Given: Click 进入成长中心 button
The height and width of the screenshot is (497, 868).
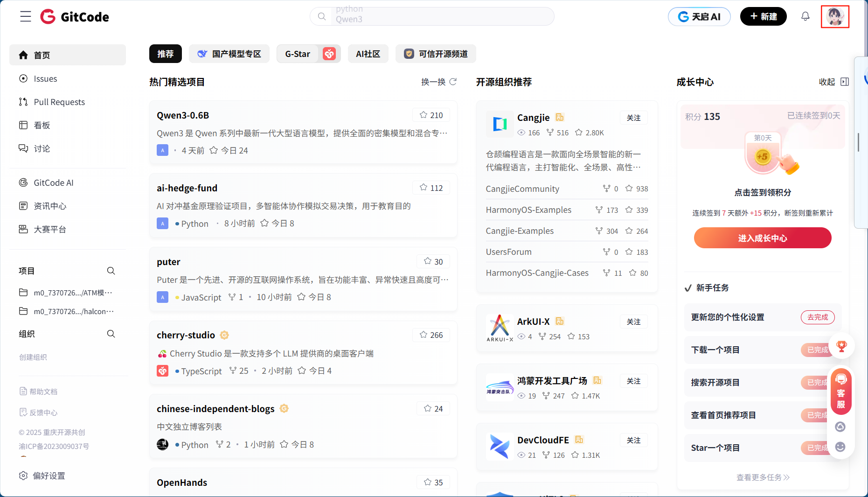Looking at the screenshot, I should 763,238.
